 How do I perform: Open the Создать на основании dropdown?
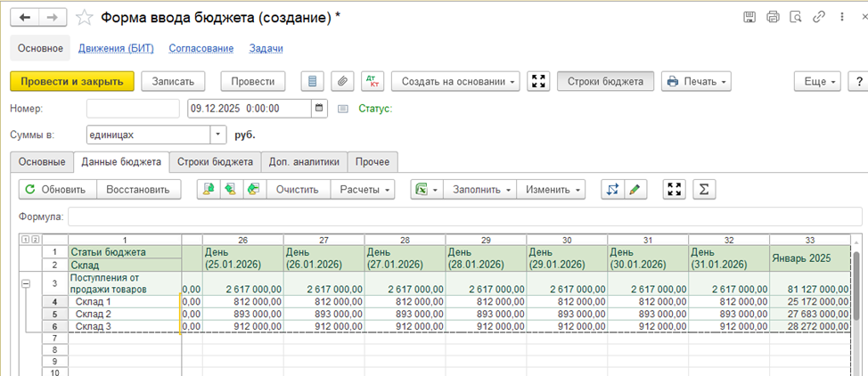(457, 81)
